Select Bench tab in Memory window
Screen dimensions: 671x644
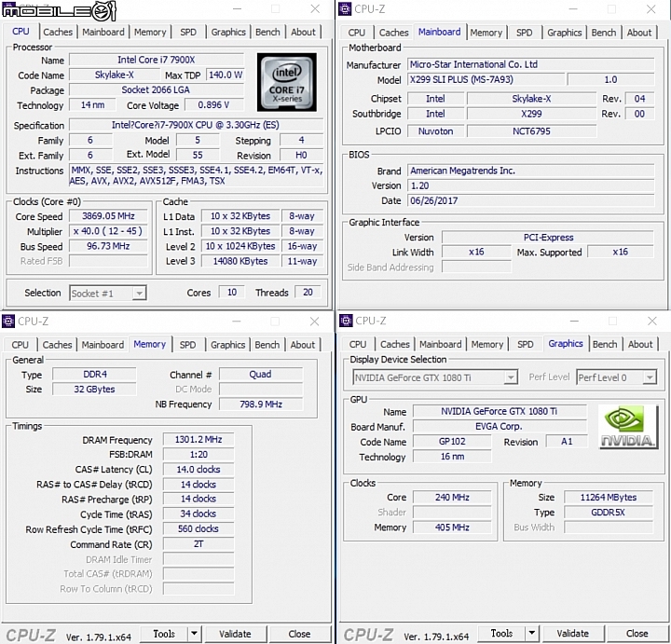(x=267, y=345)
